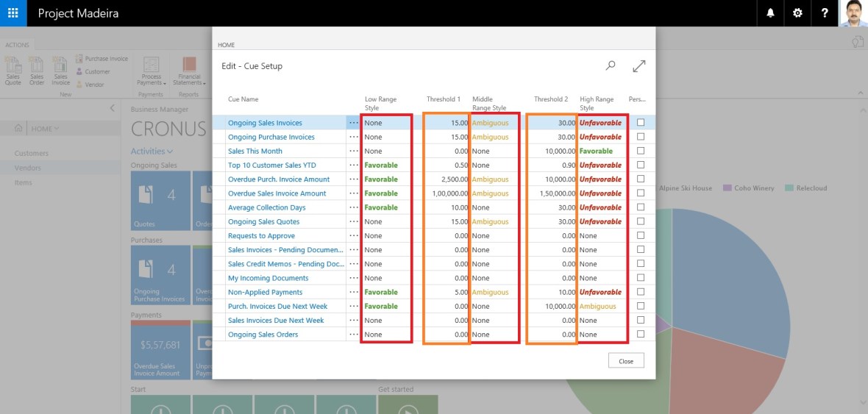868x414 pixels.
Task: Click the search magnifier in Cue Setup
Action: [611, 65]
